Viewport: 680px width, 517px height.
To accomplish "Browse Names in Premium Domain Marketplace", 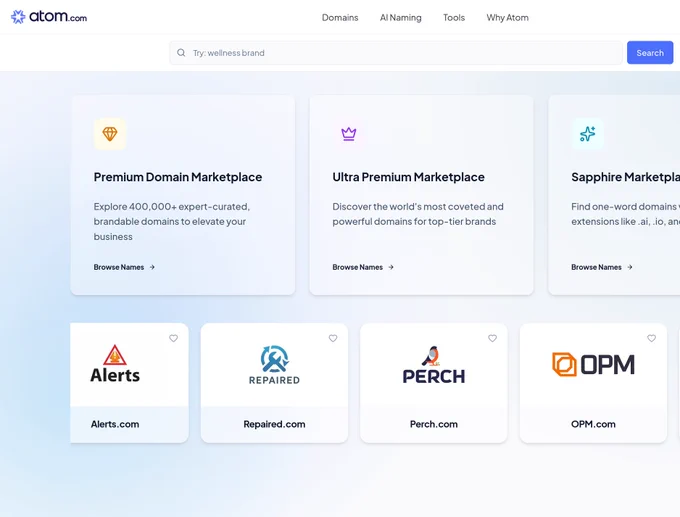I will pyautogui.click(x=119, y=267).
